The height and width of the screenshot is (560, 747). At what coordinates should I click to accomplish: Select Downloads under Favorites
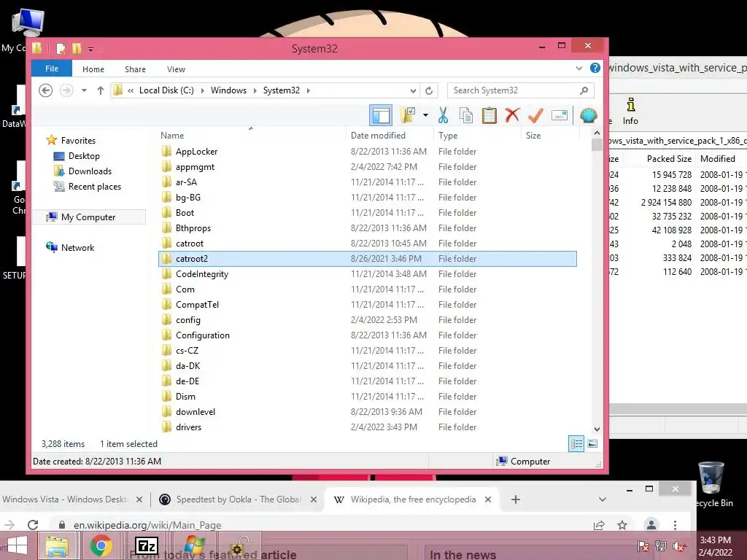tap(90, 171)
